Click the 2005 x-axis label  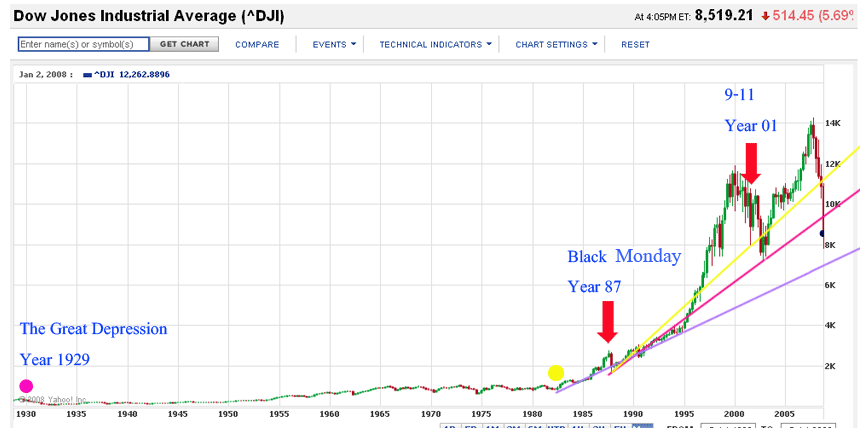[785, 414]
